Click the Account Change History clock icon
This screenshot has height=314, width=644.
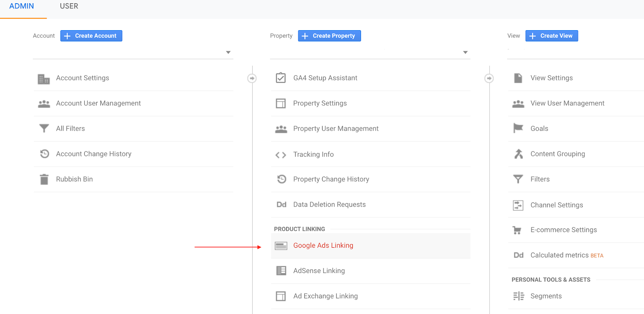click(44, 154)
